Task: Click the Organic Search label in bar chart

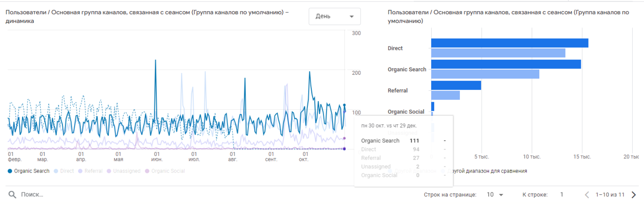Action: pos(407,70)
